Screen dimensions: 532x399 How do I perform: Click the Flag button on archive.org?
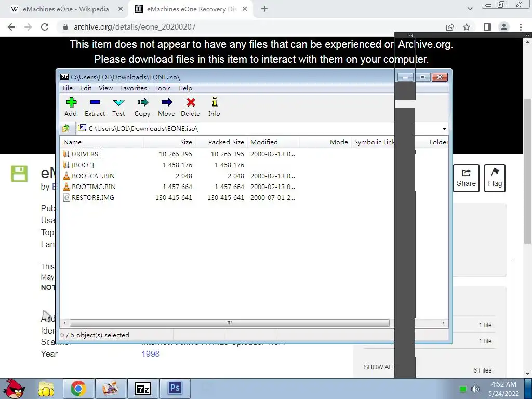495,178
